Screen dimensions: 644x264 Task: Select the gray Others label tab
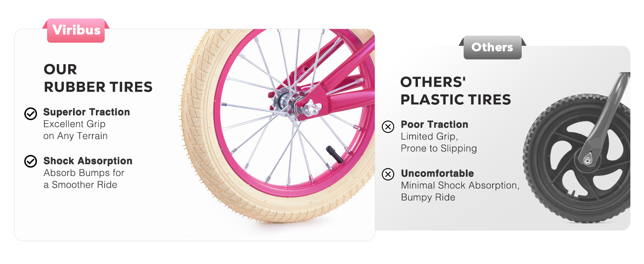(x=492, y=48)
